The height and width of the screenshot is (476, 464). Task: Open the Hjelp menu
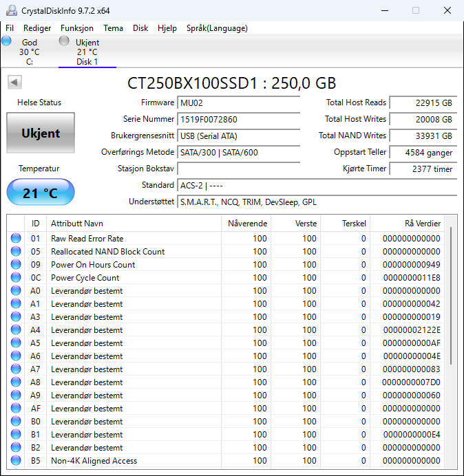[x=167, y=28]
